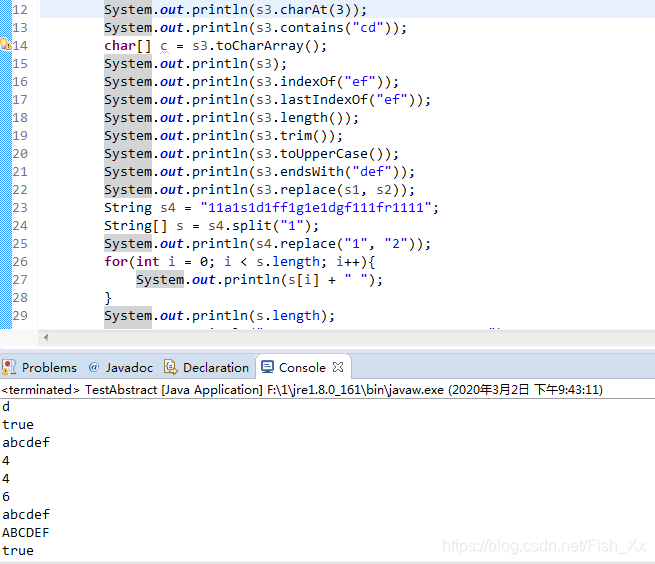Viewport: 655px width, 564px height.
Task: Click the horizontal scrollbar left arrow
Action: pyautogui.click(x=46, y=337)
